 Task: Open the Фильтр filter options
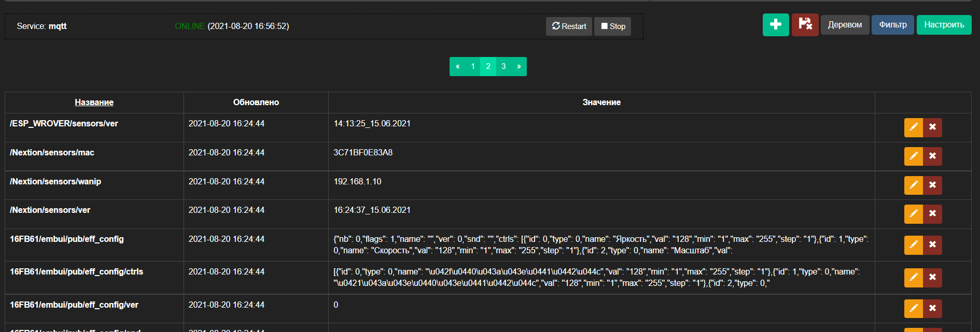[892, 25]
